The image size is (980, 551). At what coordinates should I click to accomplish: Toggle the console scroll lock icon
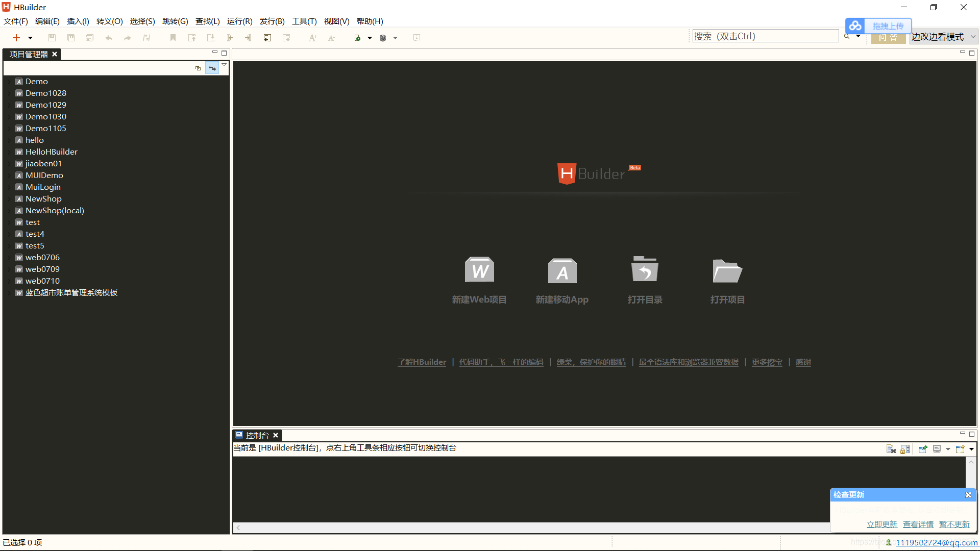coord(905,449)
